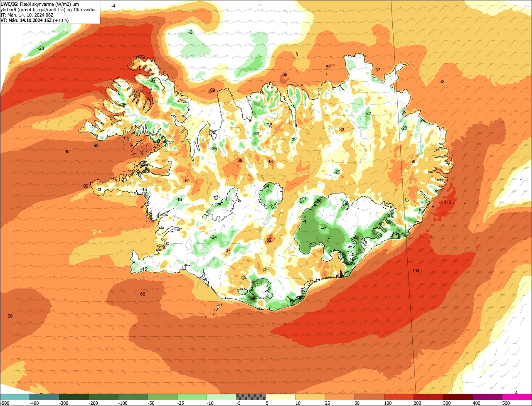Click the 172 value on the Westfjords
The image size is (532, 406).
141,57
